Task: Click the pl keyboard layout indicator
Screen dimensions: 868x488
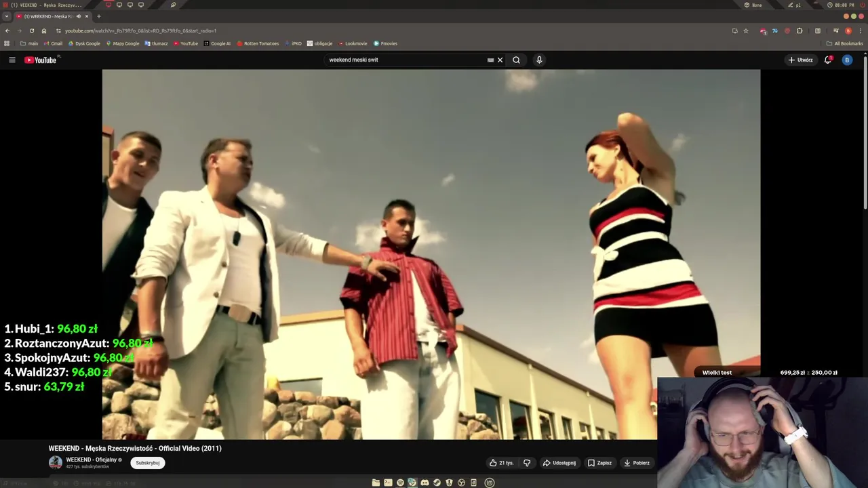Action: point(795,5)
